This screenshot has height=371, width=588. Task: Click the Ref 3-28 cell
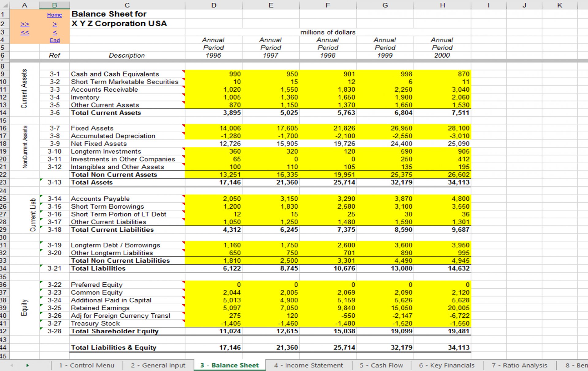pos(55,331)
